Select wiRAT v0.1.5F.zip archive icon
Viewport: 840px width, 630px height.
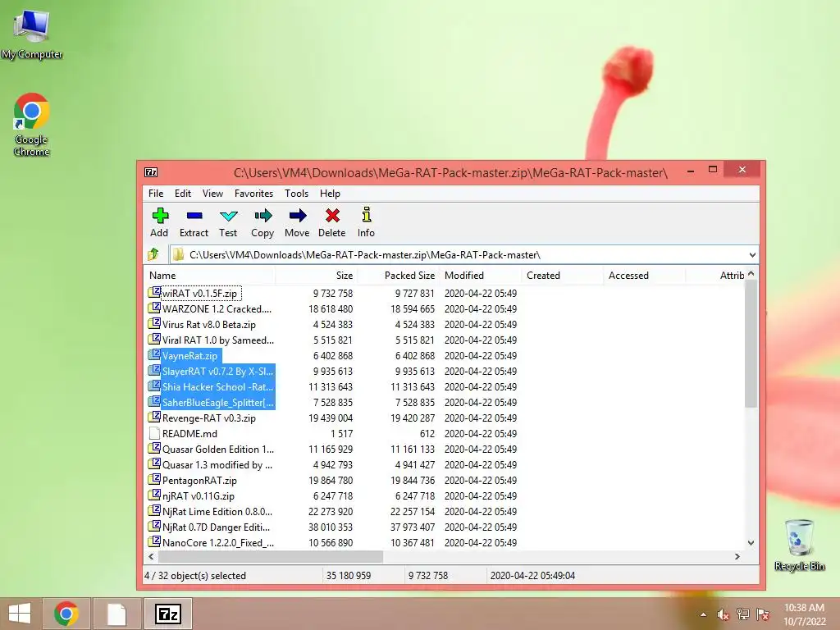click(154, 293)
